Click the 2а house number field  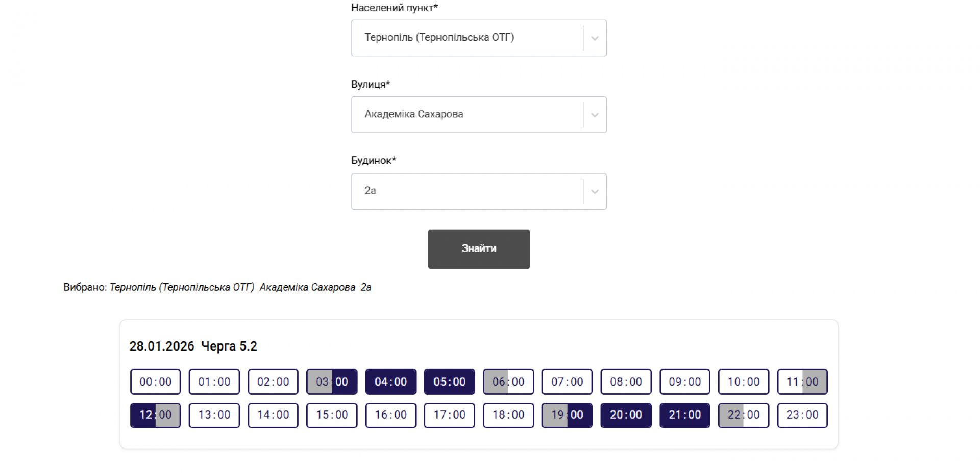[x=467, y=191]
